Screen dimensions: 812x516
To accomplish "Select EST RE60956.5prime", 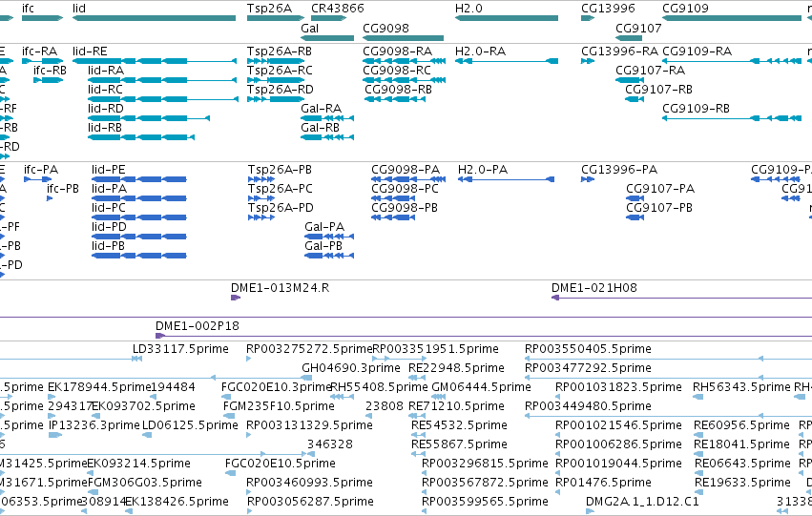I will pyautogui.click(x=698, y=435).
